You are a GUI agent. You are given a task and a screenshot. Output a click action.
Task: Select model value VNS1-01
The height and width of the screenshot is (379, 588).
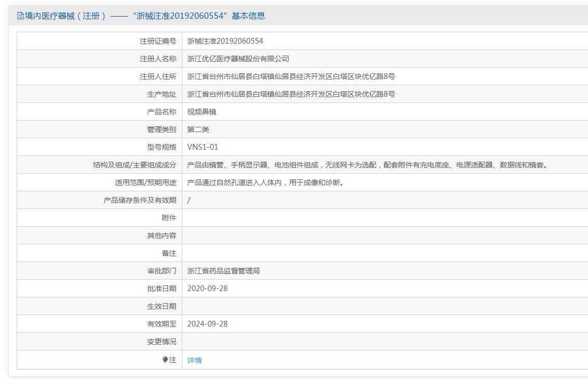click(x=203, y=147)
